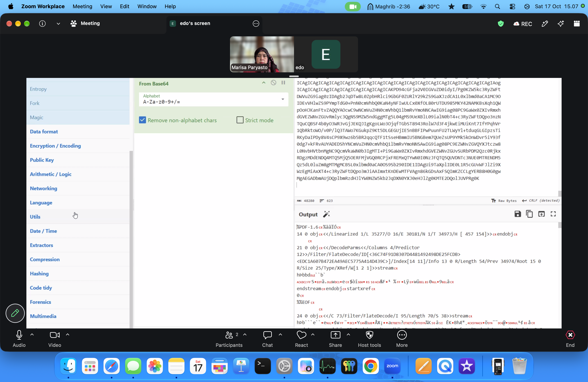
Task: Open More meeting options
Action: [x=402, y=339]
